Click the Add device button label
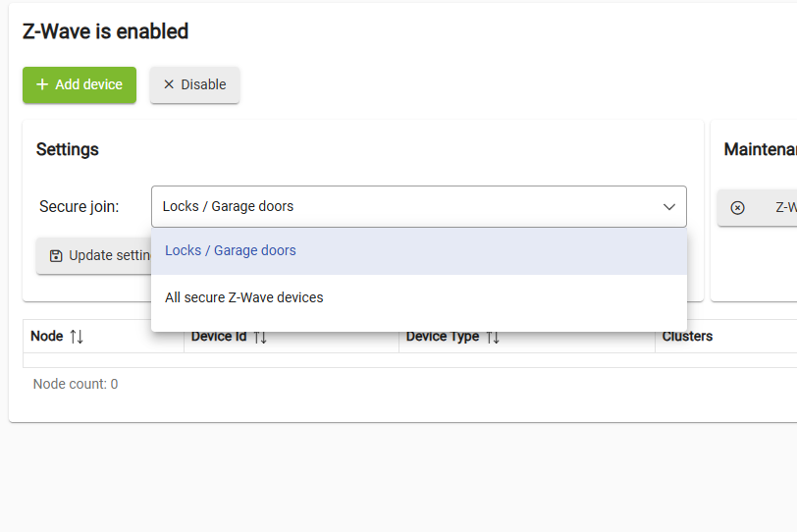 pyautogui.click(x=89, y=84)
